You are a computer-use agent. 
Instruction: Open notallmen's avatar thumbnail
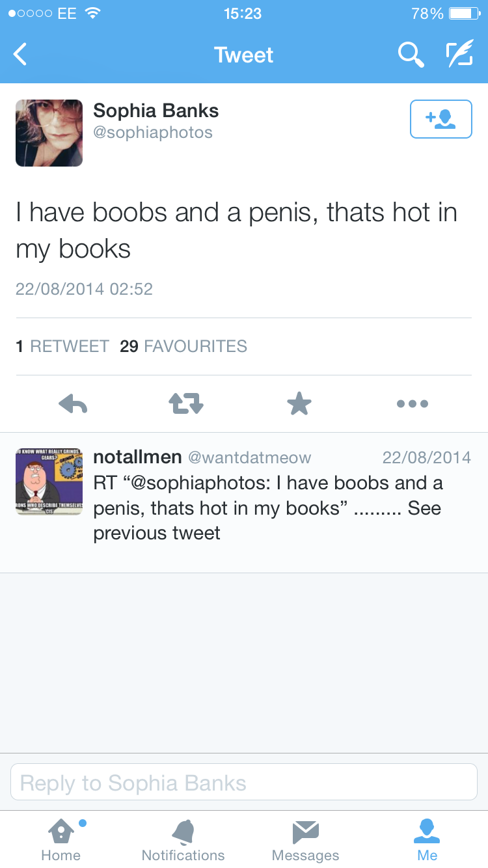[x=49, y=481]
